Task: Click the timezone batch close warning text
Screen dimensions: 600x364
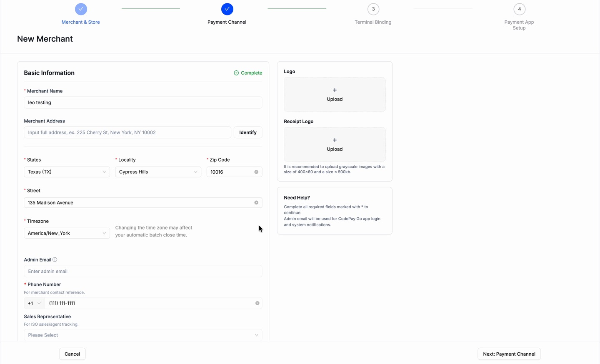Action: [154, 231]
